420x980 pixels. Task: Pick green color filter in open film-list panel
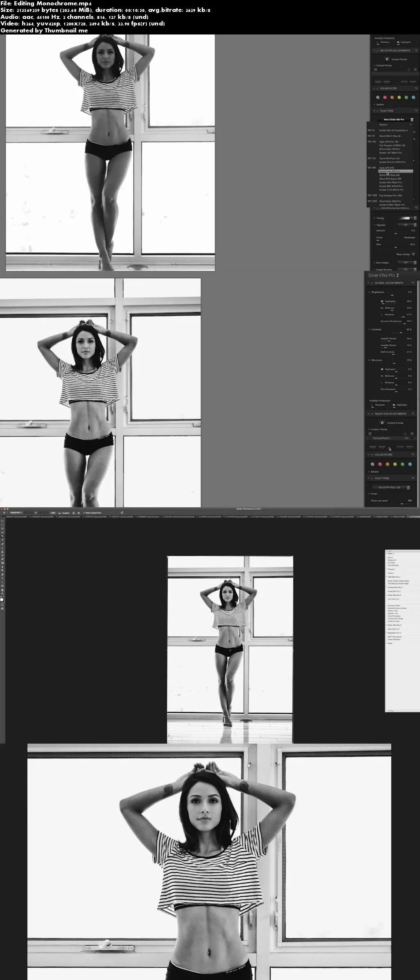point(406,97)
